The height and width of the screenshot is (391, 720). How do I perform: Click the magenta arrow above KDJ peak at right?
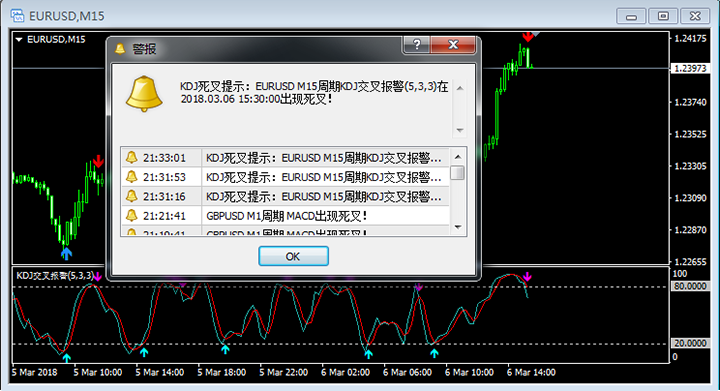pyautogui.click(x=527, y=277)
